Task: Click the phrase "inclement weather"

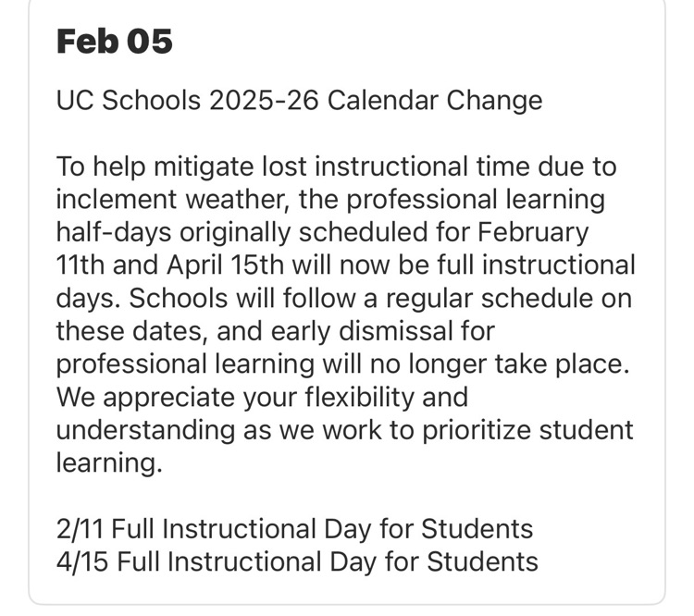Action: (x=169, y=201)
